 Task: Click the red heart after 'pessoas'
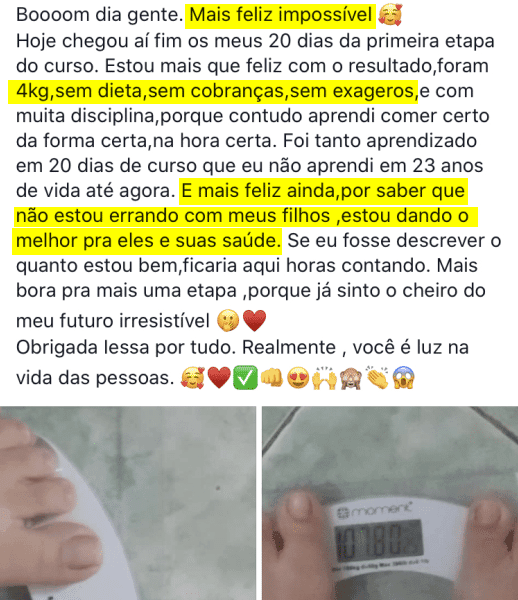219,378
